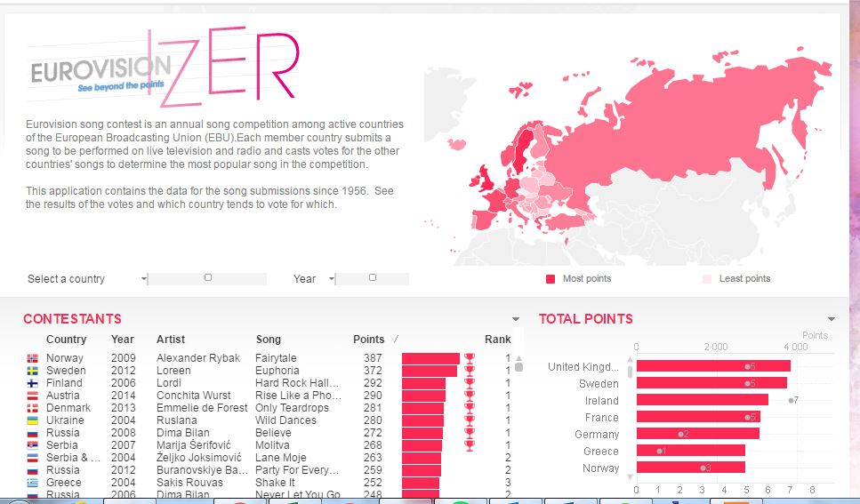The image size is (860, 504).
Task: Click the up arrow of contestants table scrollbar
Action: pos(518,358)
